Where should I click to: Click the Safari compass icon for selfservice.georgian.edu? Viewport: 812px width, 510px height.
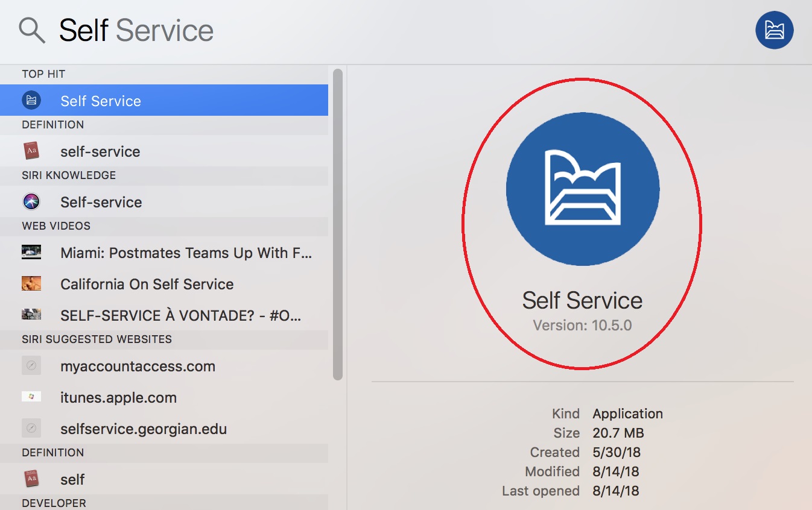pyautogui.click(x=31, y=428)
